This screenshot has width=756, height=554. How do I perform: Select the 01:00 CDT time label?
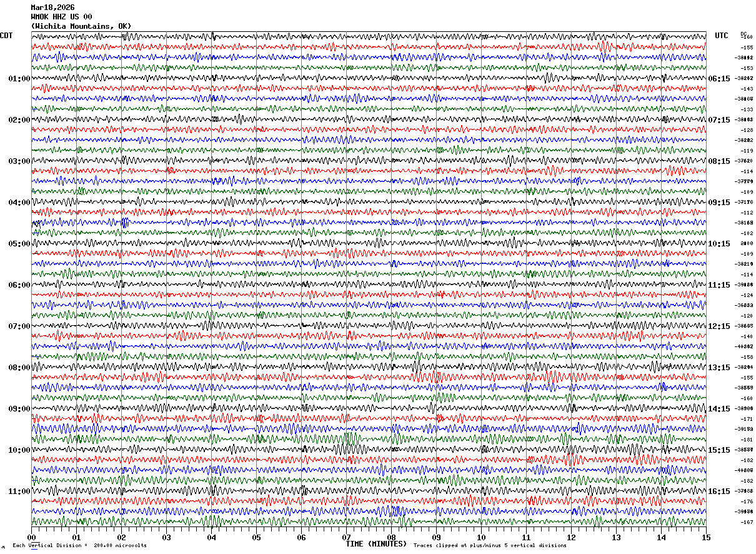[19, 79]
